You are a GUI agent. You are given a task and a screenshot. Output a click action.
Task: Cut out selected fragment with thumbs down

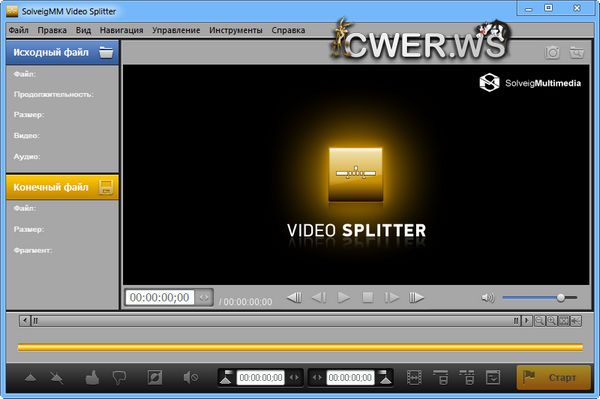[x=119, y=378]
